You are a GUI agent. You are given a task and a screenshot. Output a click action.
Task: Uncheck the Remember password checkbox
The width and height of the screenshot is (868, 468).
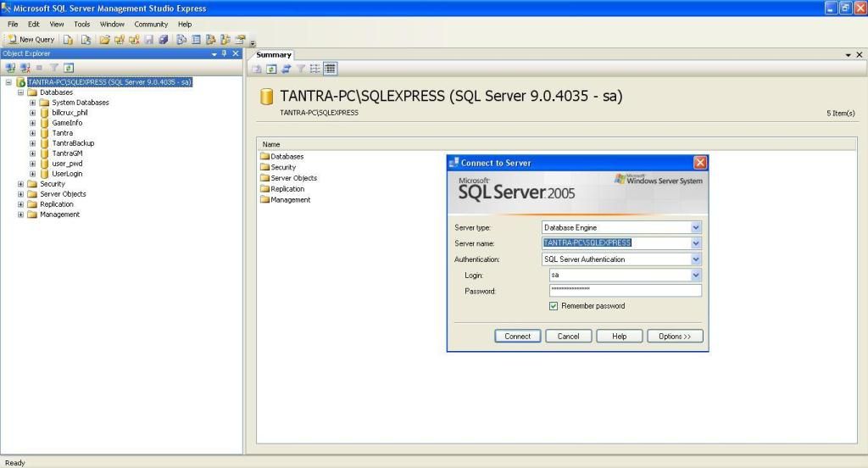(554, 306)
